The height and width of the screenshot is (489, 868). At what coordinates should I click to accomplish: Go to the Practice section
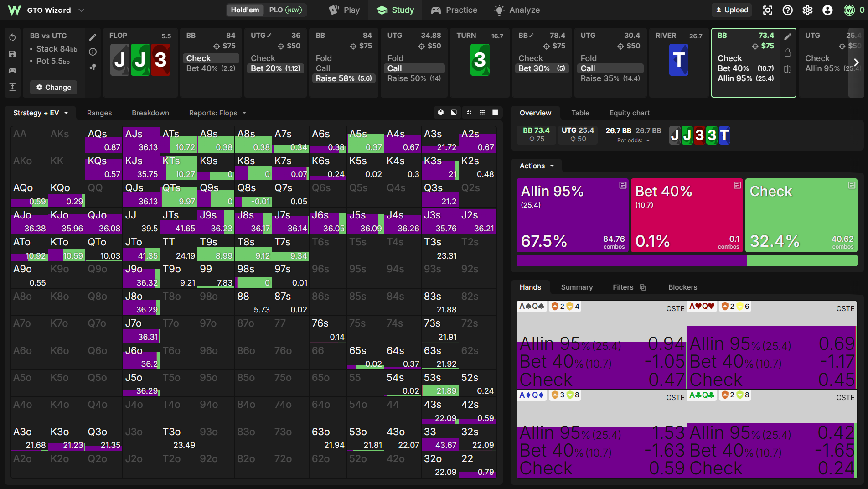455,10
